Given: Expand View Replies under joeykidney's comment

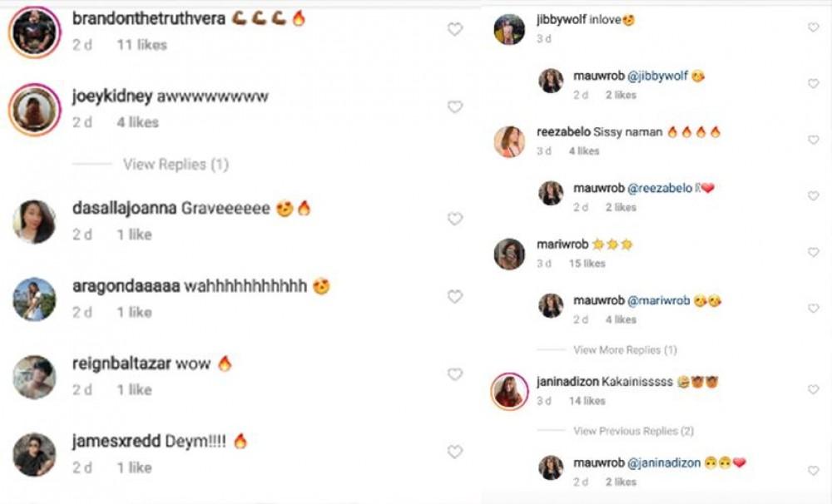Looking at the screenshot, I should point(176,165).
